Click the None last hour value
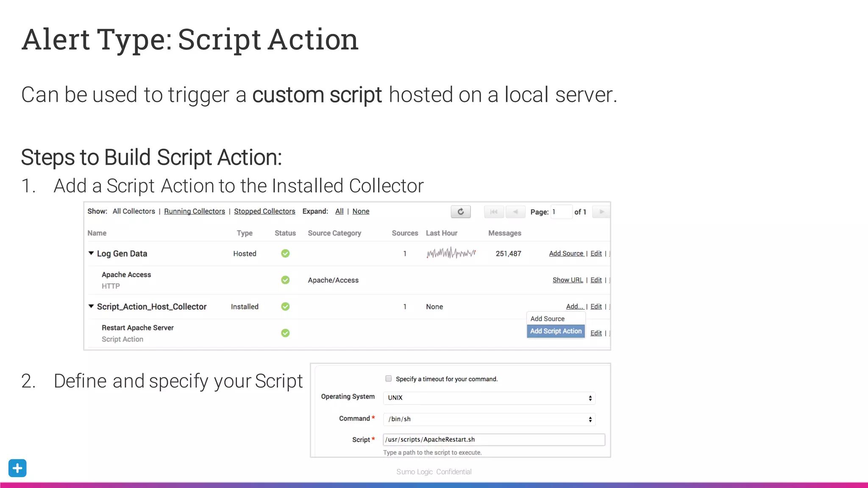The height and width of the screenshot is (488, 868). click(x=434, y=306)
